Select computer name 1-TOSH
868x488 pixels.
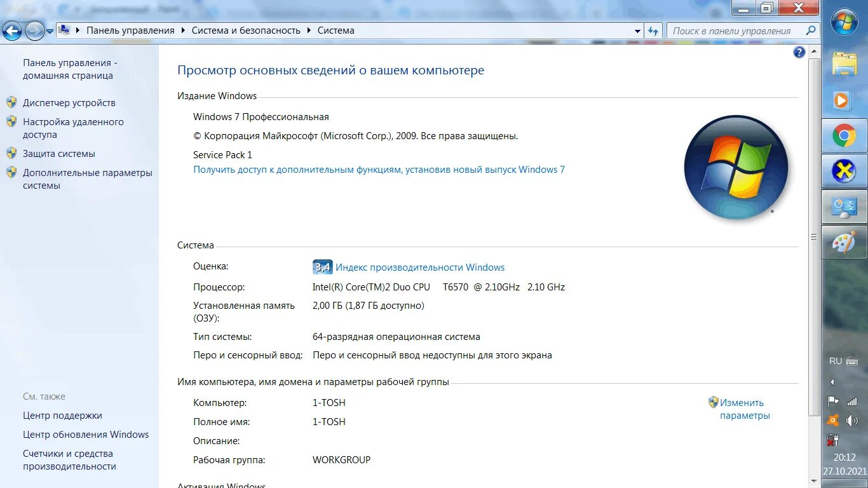pyautogui.click(x=329, y=402)
